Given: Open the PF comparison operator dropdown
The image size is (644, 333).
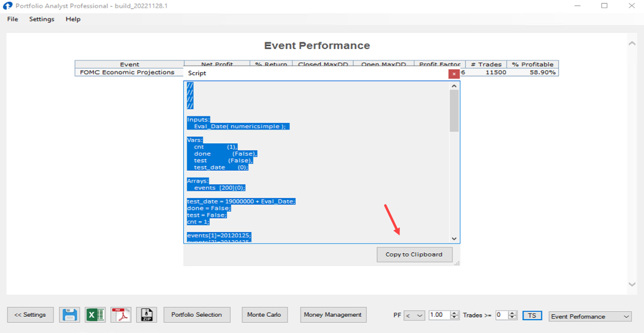Looking at the screenshot, I should 414,315.
